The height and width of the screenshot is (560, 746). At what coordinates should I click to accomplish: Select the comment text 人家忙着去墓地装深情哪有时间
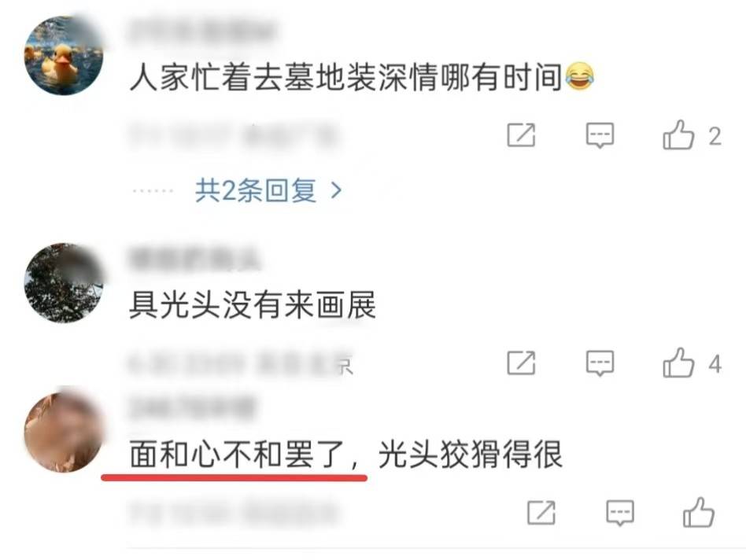point(346,78)
